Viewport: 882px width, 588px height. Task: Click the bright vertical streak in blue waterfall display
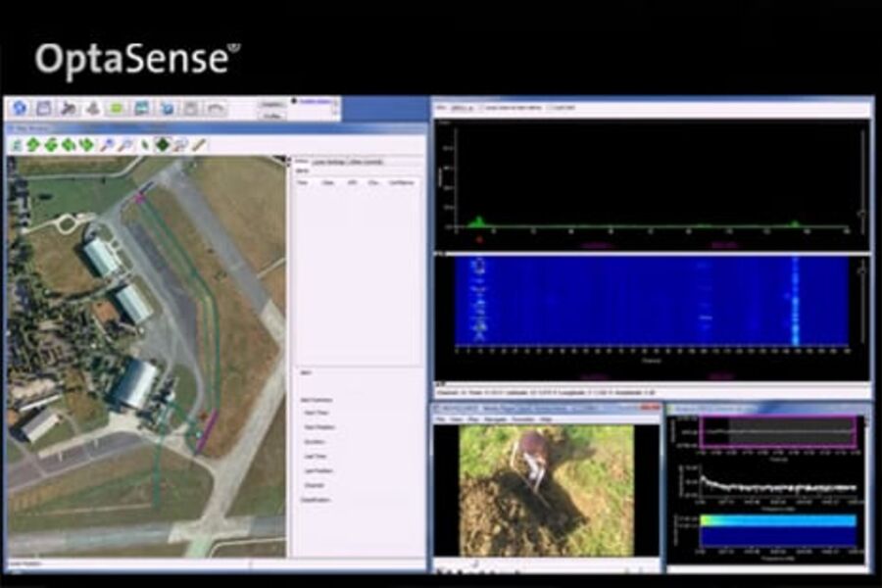[795, 300]
